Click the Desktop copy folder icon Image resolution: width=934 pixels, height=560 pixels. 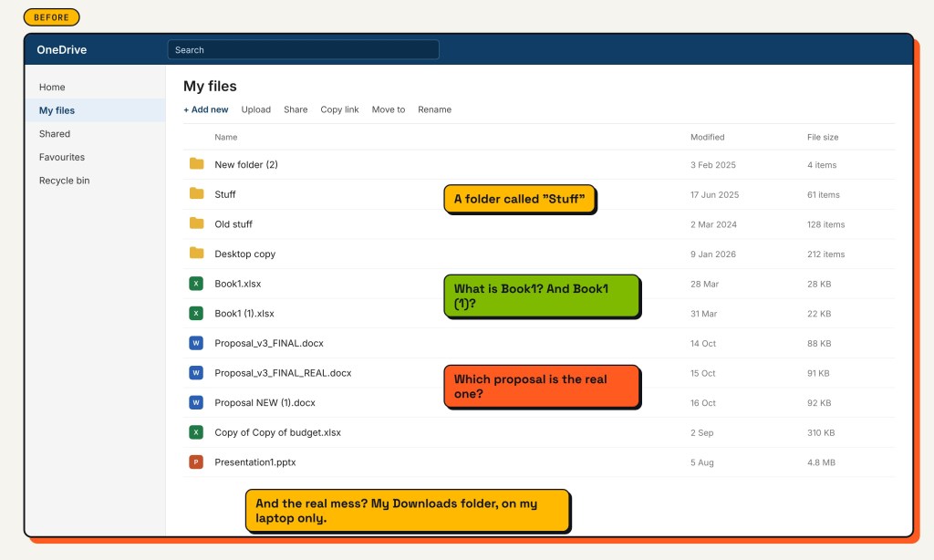pos(197,254)
